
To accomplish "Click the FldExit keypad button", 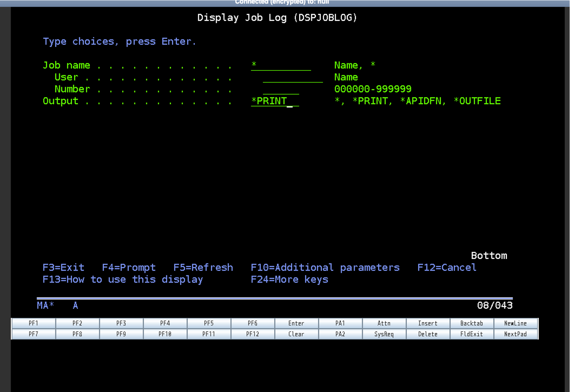I will [472, 334].
